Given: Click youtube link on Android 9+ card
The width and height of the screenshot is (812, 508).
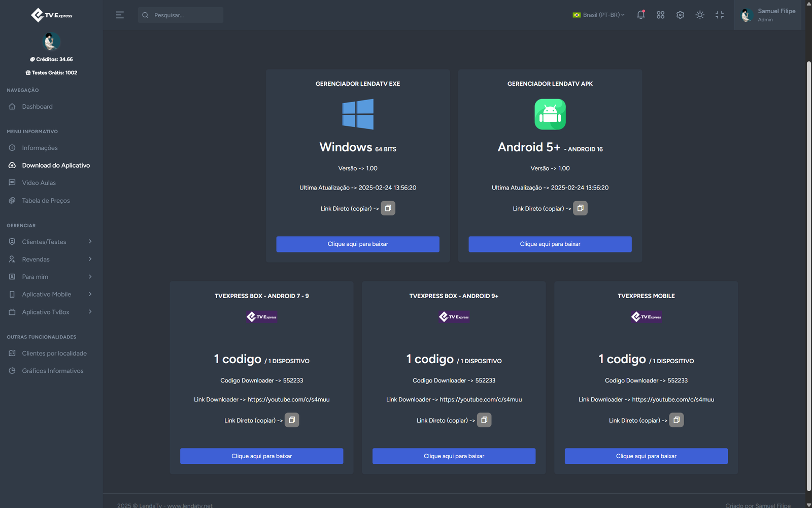Looking at the screenshot, I should pos(481,400).
